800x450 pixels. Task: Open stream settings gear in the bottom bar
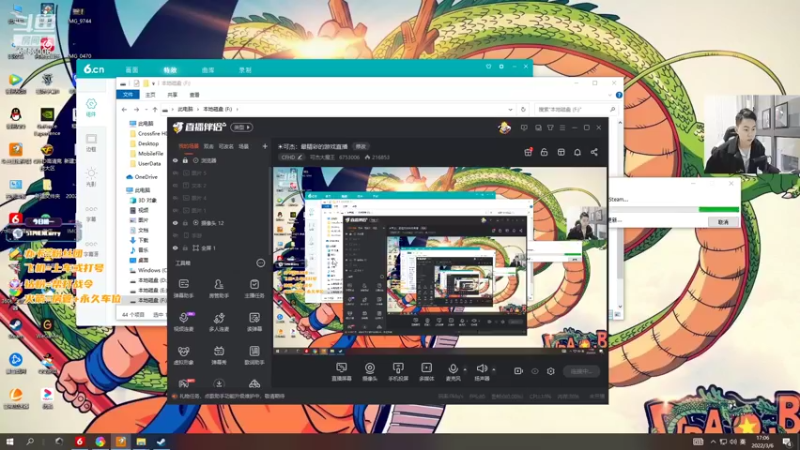point(551,371)
